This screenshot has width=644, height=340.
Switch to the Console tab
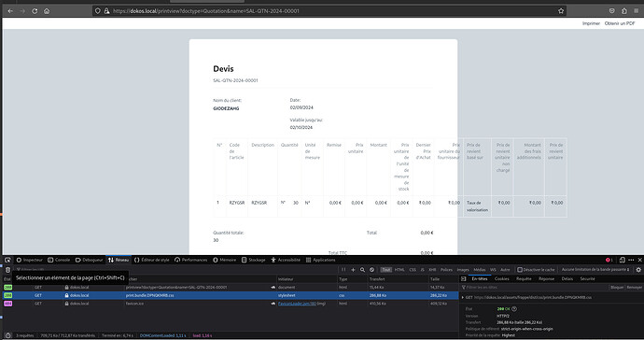click(59, 260)
